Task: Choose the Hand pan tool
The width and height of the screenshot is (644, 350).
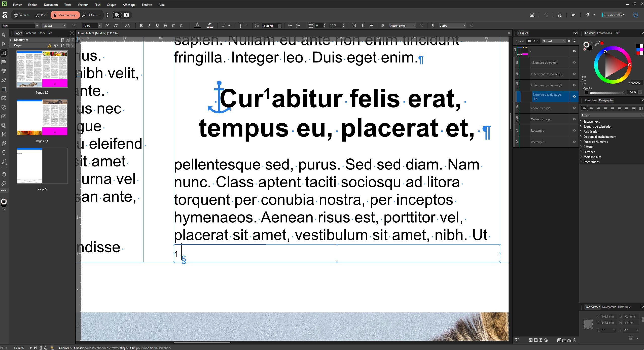Action: point(4,174)
